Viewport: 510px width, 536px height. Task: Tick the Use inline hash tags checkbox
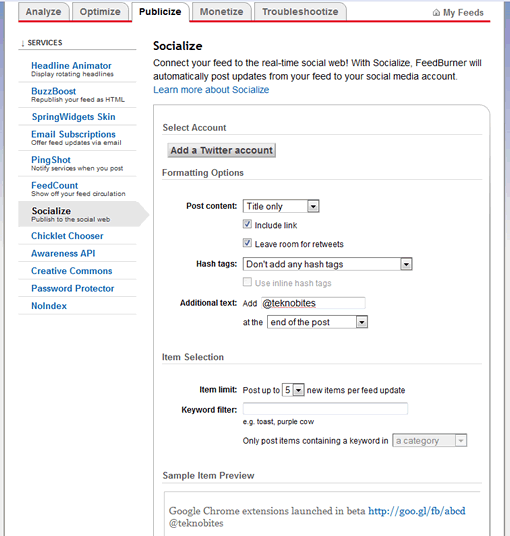point(247,282)
